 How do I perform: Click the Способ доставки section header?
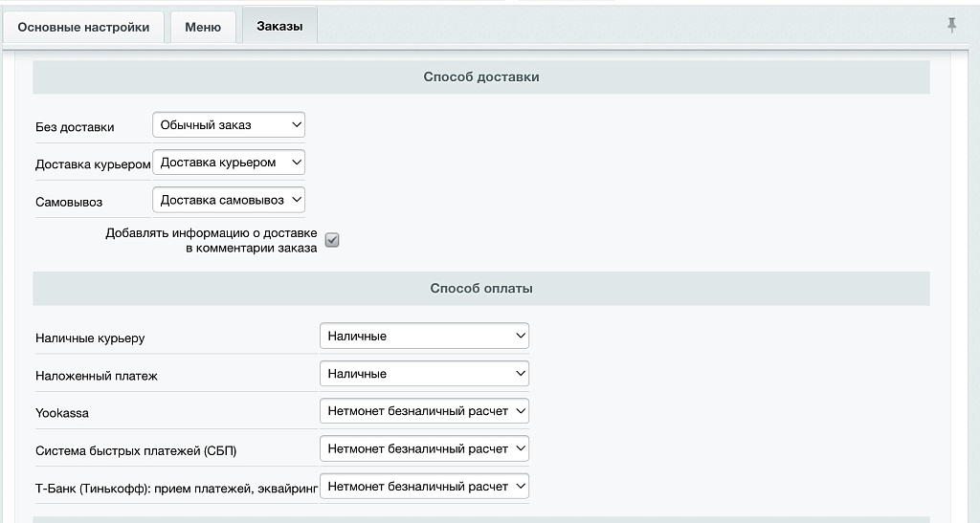pyautogui.click(x=481, y=76)
